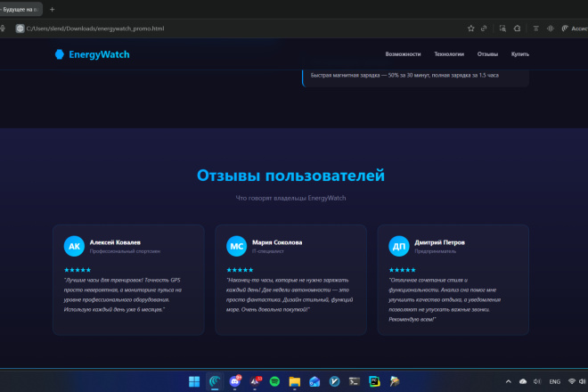Image resolution: width=588 pixels, height=392 pixels.
Task: Go to the Отзывы navigation link
Action: (487, 54)
